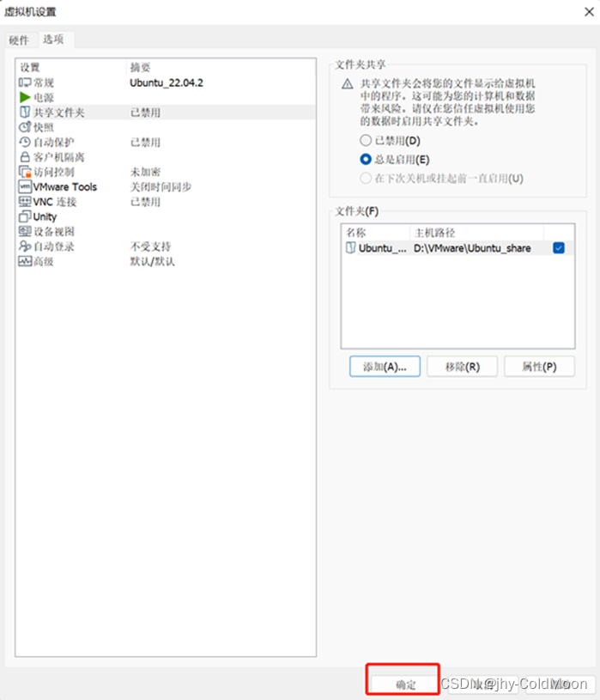
Task: Click the 高级 advanced settings icon
Action: [x=25, y=261]
